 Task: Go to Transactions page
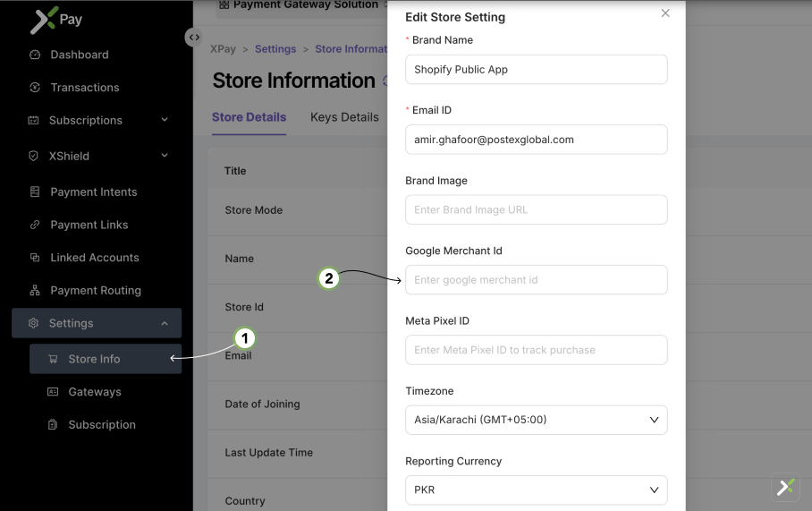tap(85, 88)
